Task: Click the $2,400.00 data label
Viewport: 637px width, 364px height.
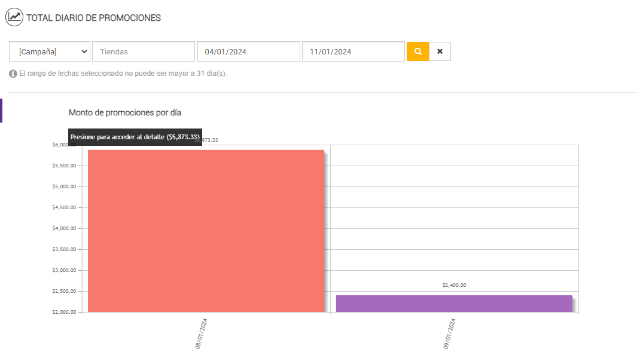Action: (x=454, y=285)
